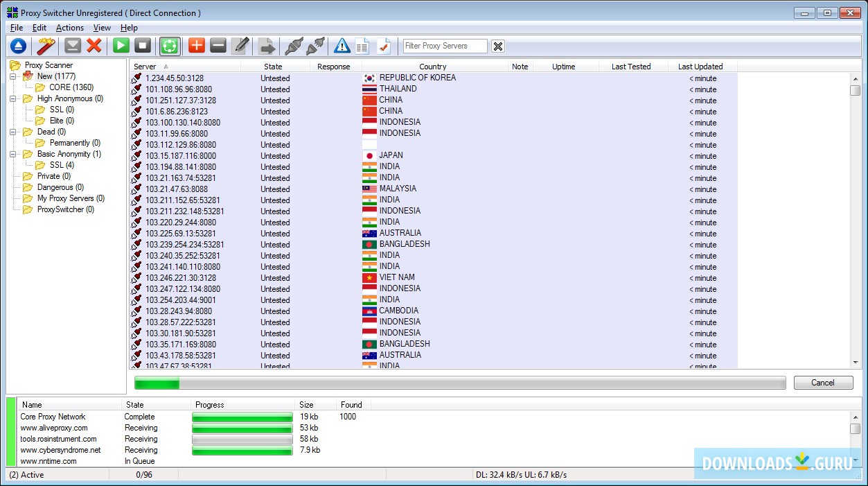Viewport: 868px width, 486px height.
Task: Click the gray minus remove icon
Action: [x=218, y=46]
